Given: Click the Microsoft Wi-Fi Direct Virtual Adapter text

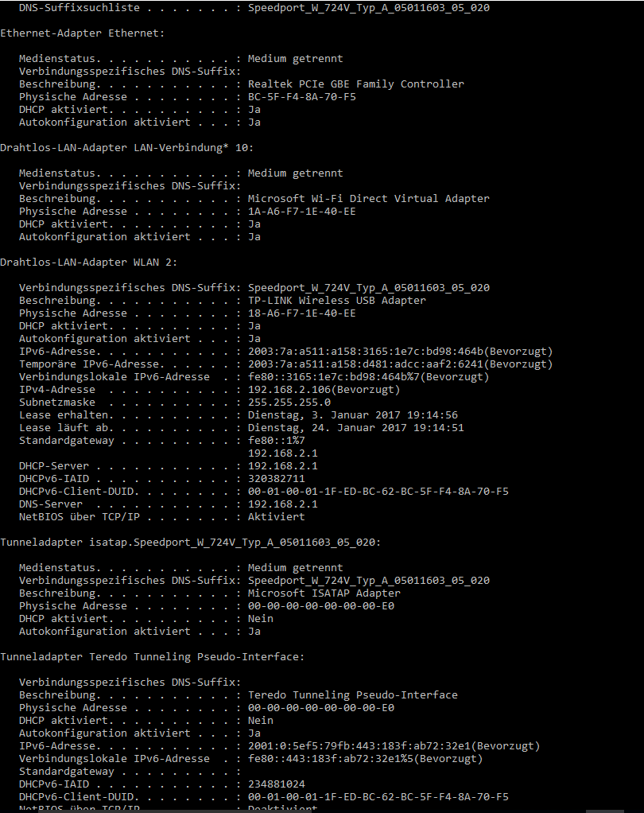Looking at the screenshot, I should pyautogui.click(x=368, y=199).
